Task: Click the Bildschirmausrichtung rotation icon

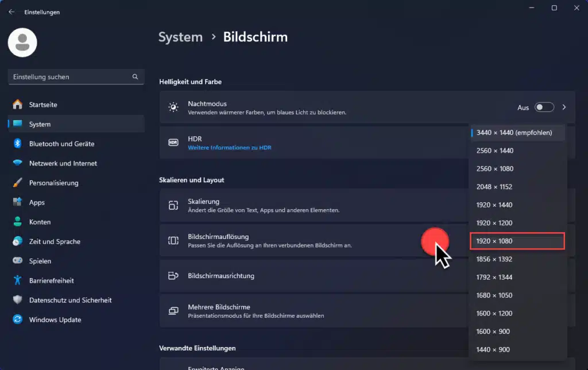Action: [x=173, y=276]
